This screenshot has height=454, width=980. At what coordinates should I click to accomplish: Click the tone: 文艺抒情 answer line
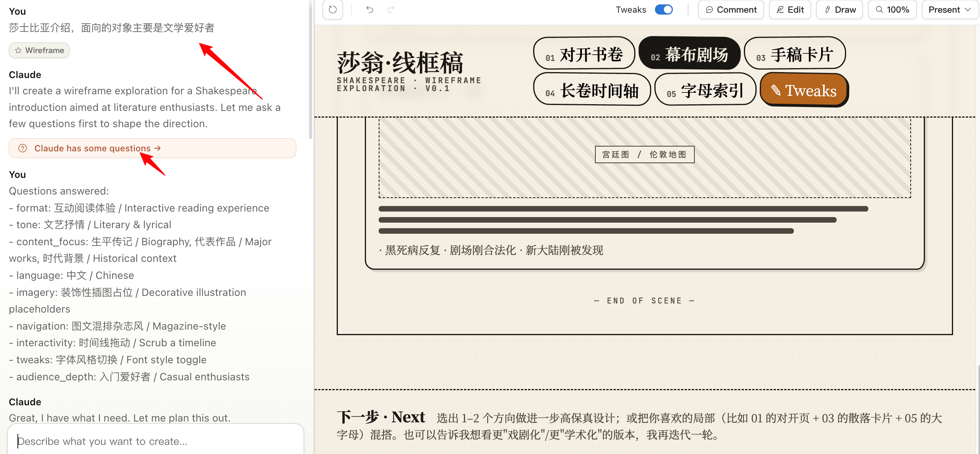pos(90,225)
